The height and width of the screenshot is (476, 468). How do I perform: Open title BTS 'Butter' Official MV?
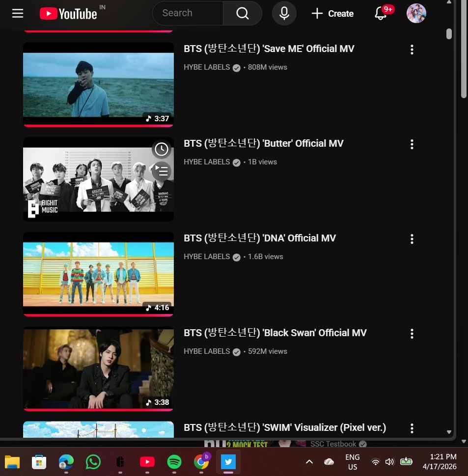coord(263,143)
